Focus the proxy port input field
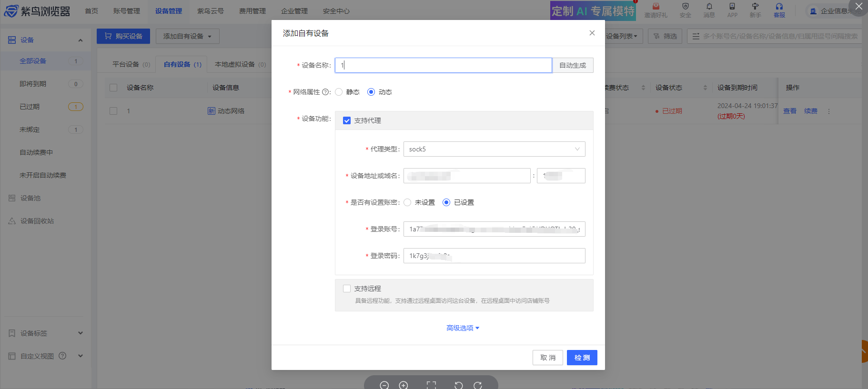 click(x=561, y=176)
